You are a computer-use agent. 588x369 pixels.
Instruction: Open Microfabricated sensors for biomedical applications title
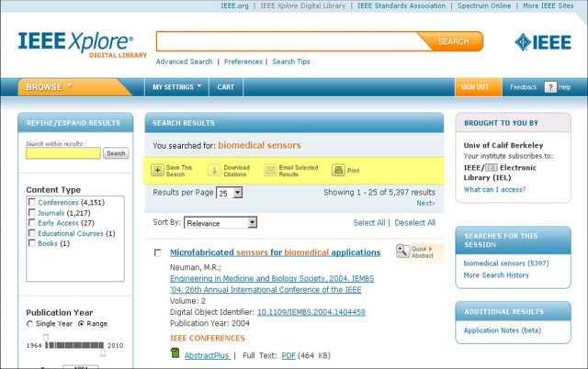pos(275,252)
